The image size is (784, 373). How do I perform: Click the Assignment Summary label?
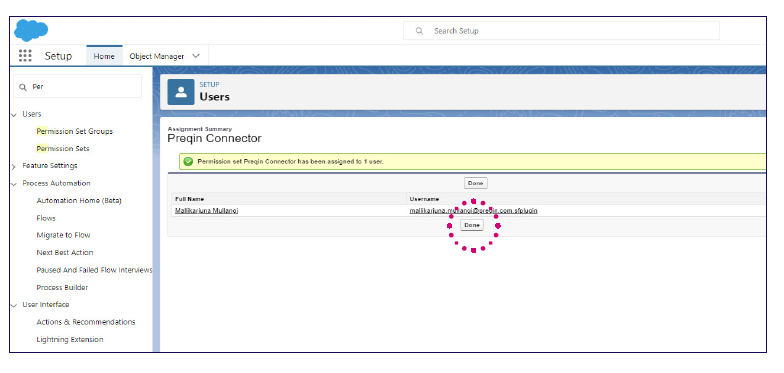pos(200,129)
